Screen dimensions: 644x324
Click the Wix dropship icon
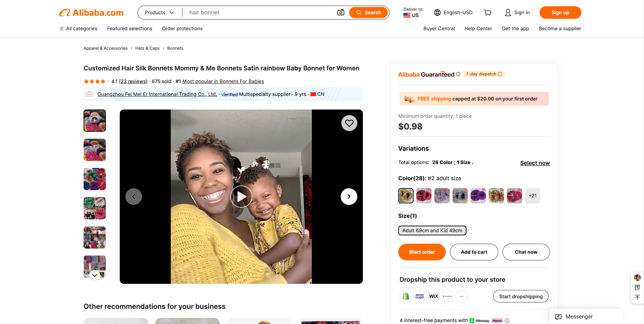coord(434,296)
